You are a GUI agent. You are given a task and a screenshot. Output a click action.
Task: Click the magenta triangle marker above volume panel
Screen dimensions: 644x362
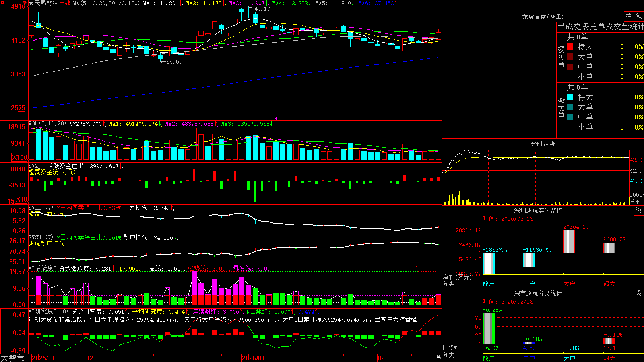pos(276,119)
